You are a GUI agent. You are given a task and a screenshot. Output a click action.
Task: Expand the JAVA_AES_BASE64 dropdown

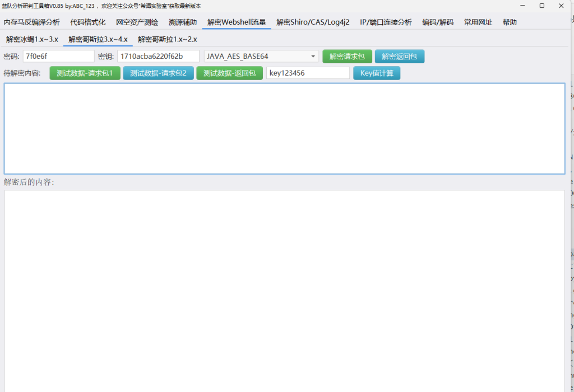pos(261,57)
